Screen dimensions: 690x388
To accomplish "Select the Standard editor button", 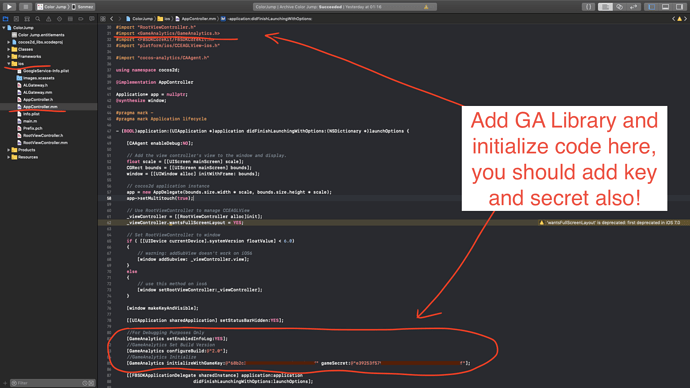I will [606, 7].
